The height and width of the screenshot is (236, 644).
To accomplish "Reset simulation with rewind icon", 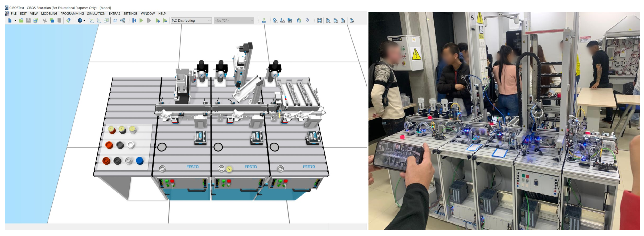I will coord(134,21).
